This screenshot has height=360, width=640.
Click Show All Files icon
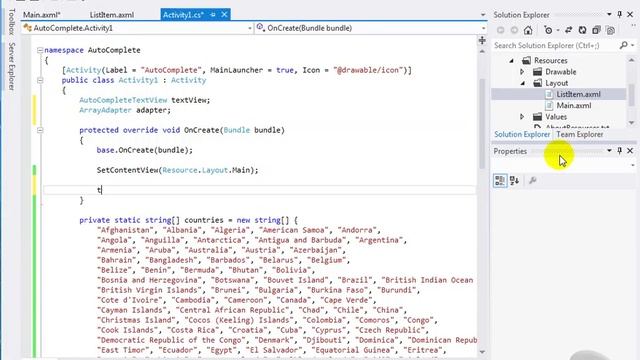pos(611,30)
